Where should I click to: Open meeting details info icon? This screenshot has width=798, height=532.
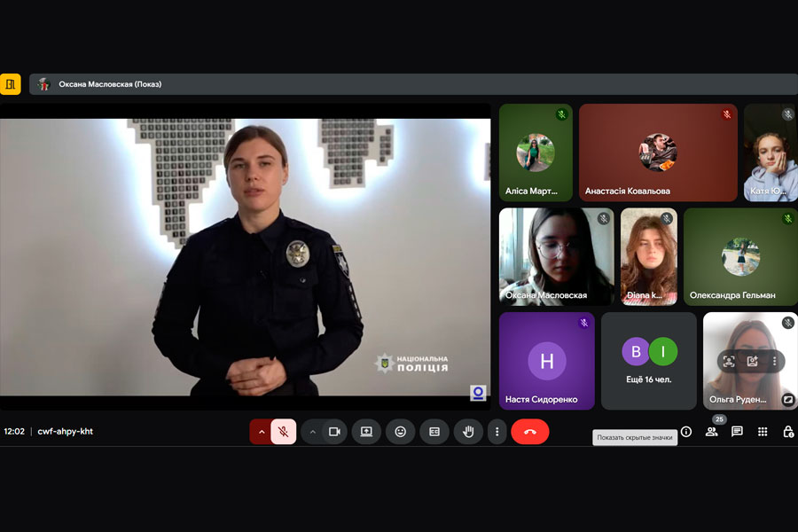click(686, 432)
